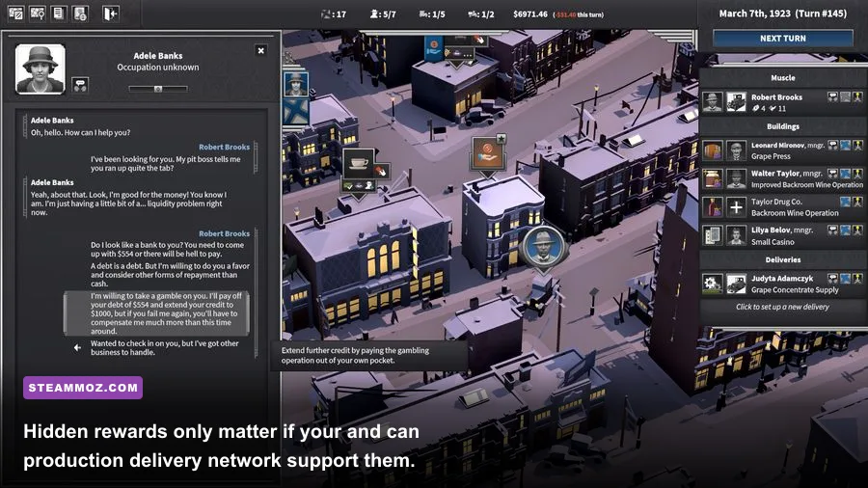Screen dimensions: 868x488
Task: Click the deliveries count 1/2 indicator
Action: click(x=481, y=14)
